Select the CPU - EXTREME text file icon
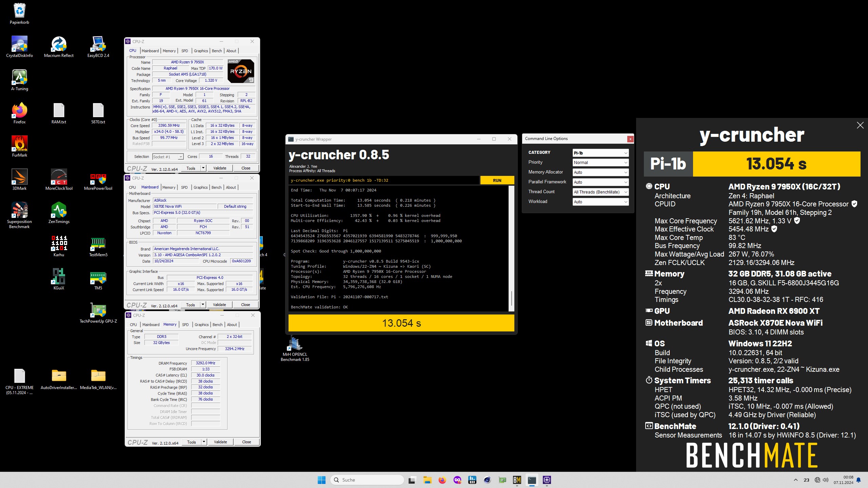This screenshot has width=868, height=488. coord(19,382)
